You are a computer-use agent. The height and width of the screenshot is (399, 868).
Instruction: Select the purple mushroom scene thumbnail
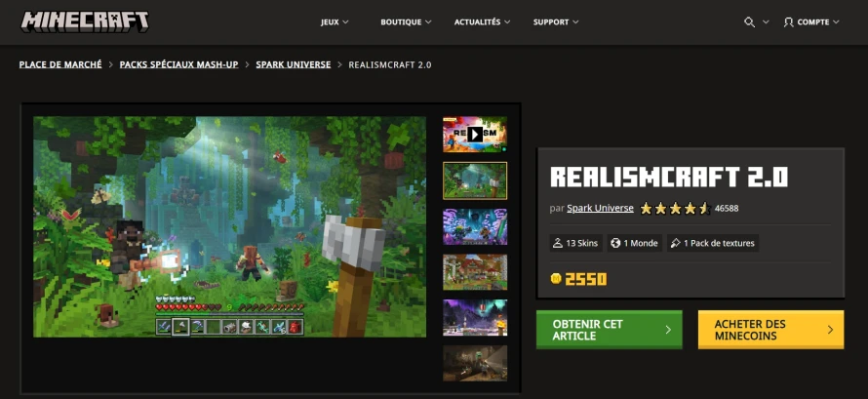[x=475, y=227]
